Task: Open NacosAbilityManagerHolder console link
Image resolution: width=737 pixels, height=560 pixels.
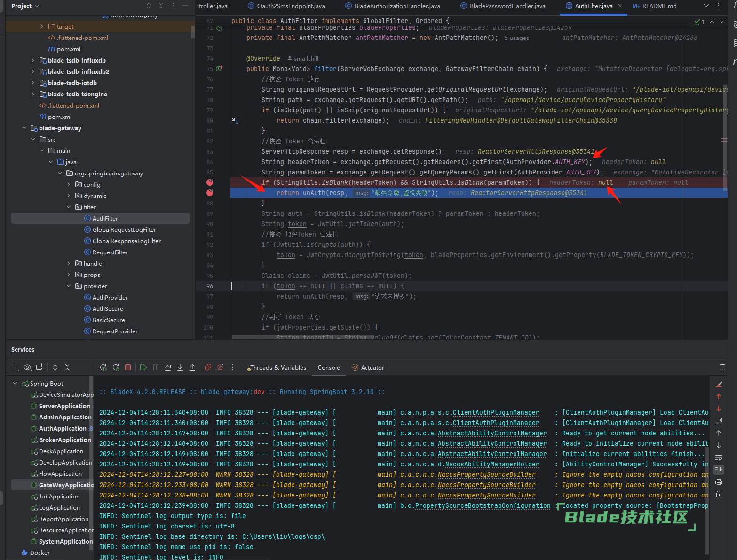Action: coord(492,465)
